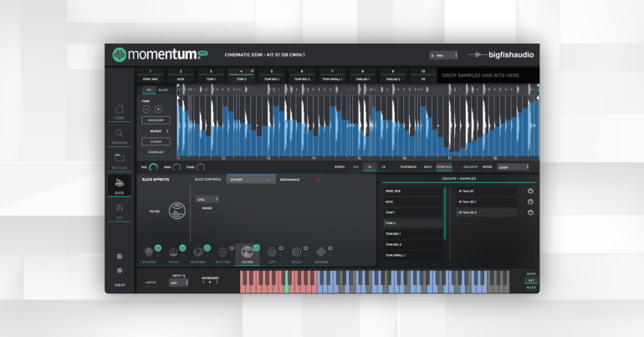
Task: Toggle the Delay effect power button
Action: pos(306,248)
